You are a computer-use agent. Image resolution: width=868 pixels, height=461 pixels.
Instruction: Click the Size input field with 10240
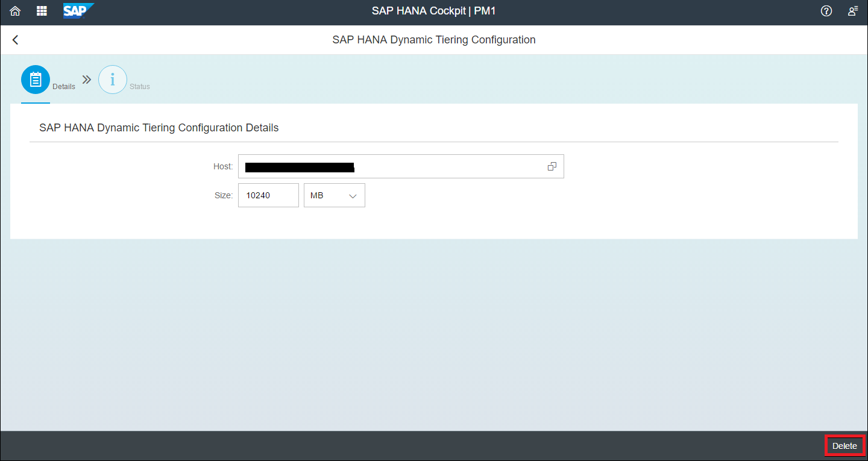268,195
